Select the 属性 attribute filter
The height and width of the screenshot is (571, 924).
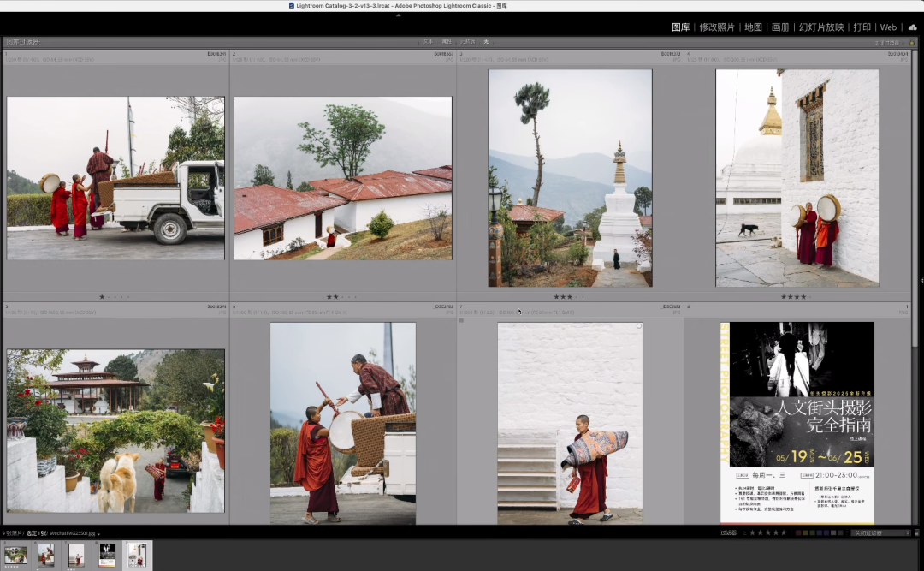(x=447, y=42)
